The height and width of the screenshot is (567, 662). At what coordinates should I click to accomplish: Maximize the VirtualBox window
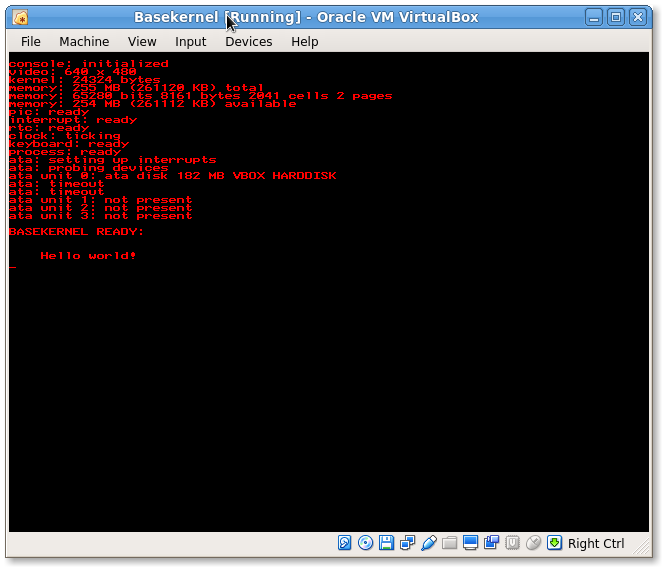coord(616,17)
